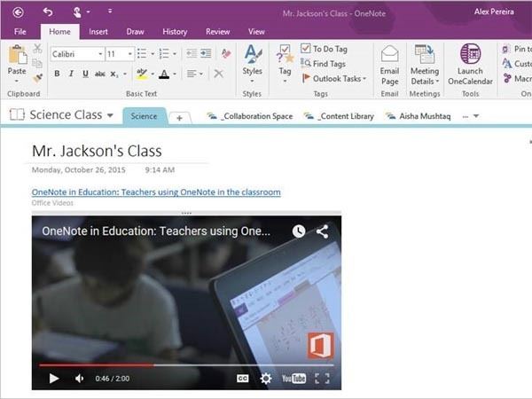Click the Launch OneCalendar button
The width and height of the screenshot is (532, 399).
(470, 65)
